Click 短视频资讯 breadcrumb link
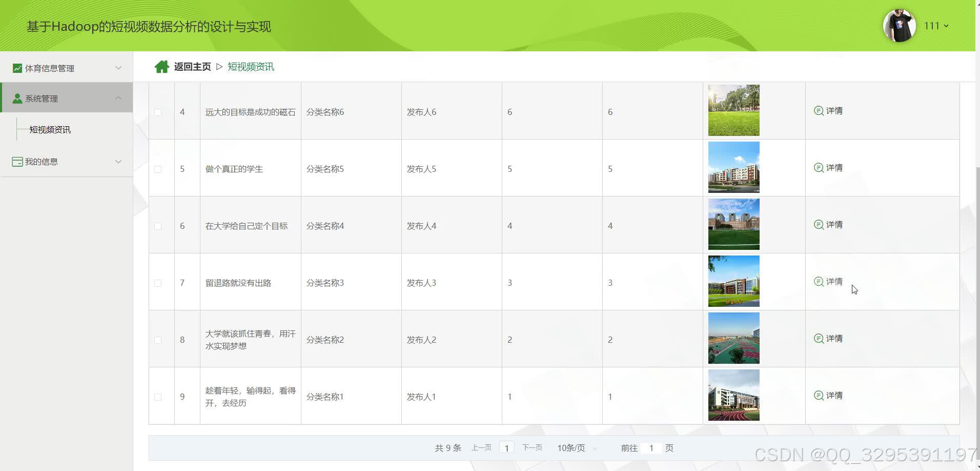The image size is (980, 471). 251,67
